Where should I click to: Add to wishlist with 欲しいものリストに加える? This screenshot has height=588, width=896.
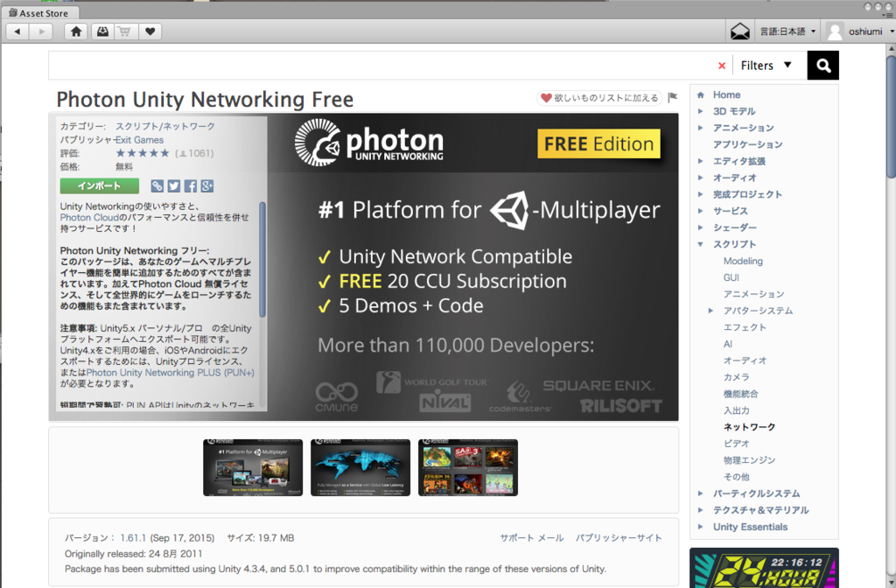[x=598, y=98]
